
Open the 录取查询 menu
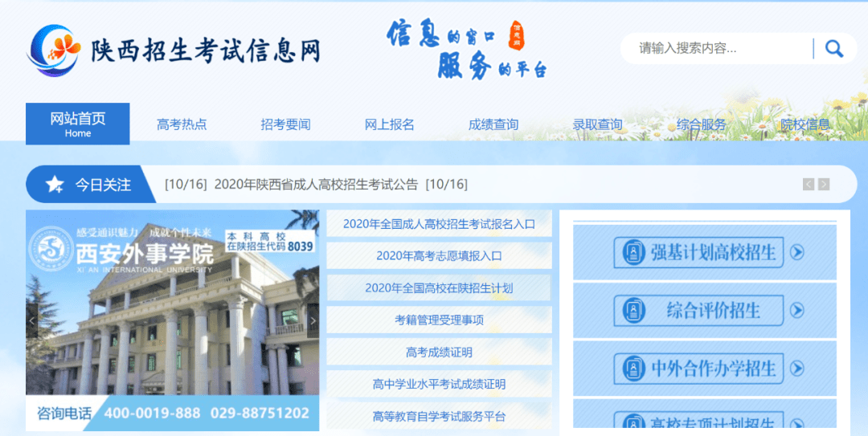point(597,124)
